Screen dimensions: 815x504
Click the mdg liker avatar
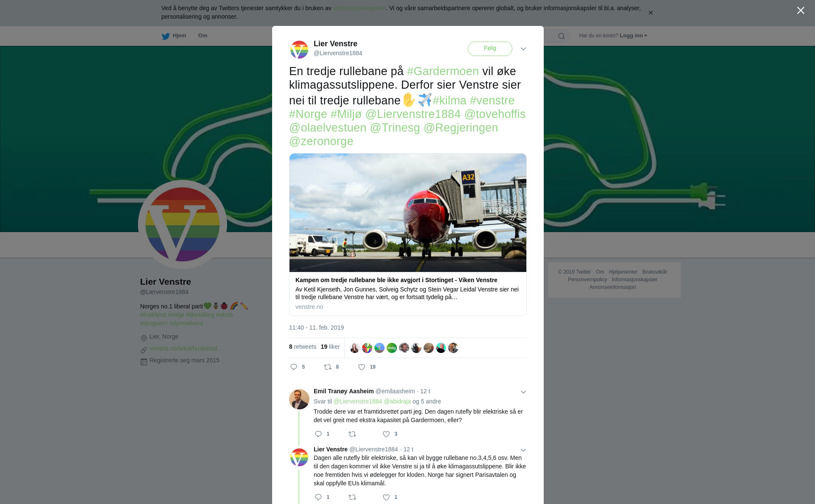392,348
